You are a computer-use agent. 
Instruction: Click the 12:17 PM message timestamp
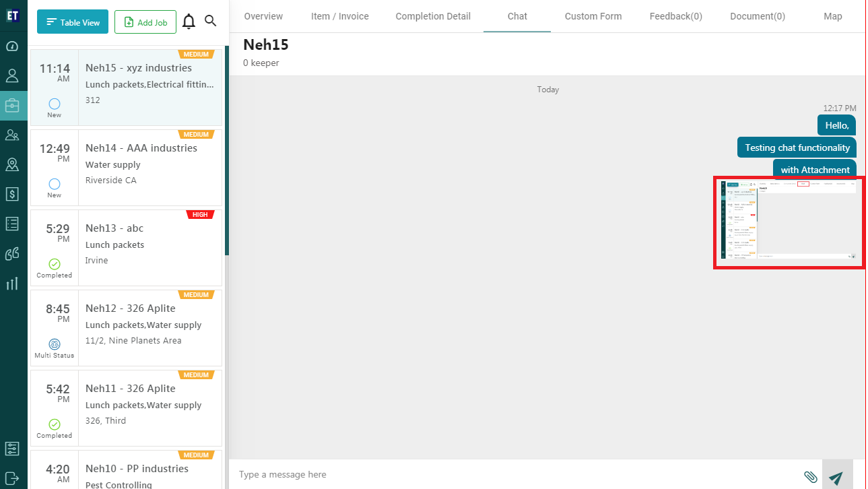[840, 108]
